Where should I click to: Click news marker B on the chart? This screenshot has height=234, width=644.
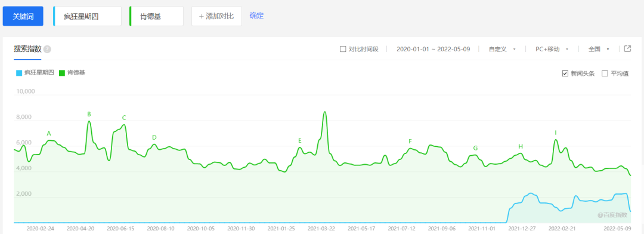(89, 115)
